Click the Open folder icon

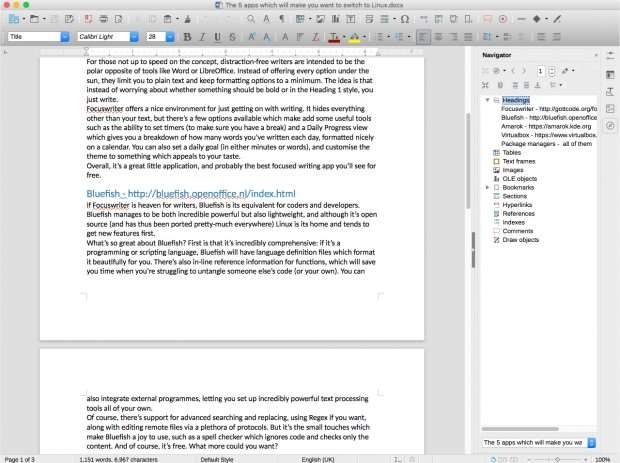coord(34,19)
